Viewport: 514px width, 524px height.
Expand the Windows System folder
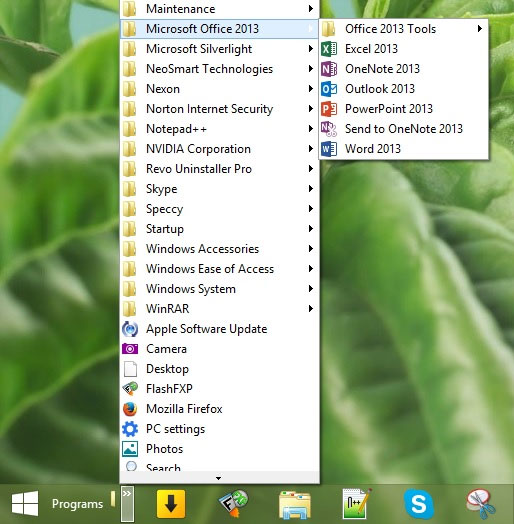(x=219, y=289)
